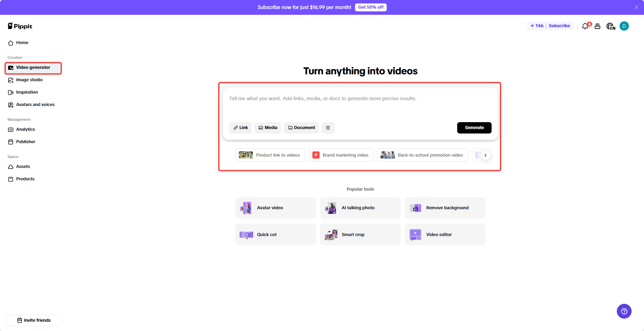Click the Generate button
Viewport: 644px width, 331px height.
tap(474, 128)
